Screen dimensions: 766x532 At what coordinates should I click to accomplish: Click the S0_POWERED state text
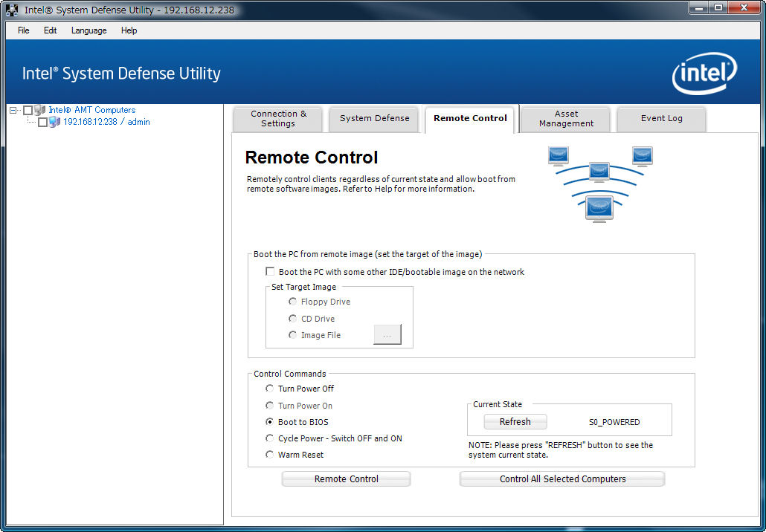click(614, 422)
